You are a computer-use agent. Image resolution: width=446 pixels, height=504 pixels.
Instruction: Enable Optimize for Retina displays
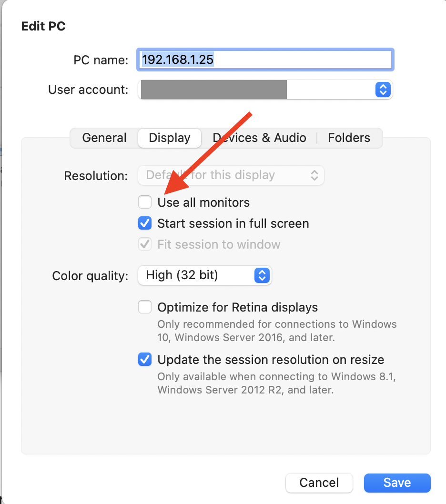[x=145, y=307]
